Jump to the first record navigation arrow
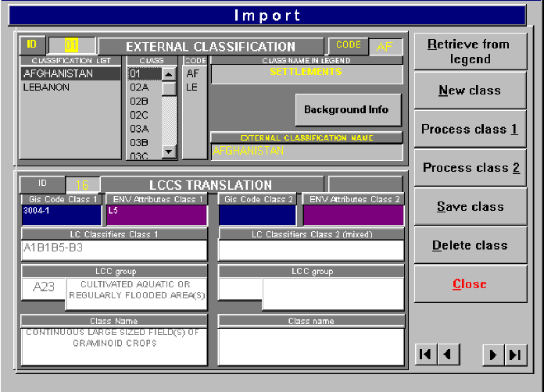Image resolution: width=544 pixels, height=392 pixels. (425, 355)
